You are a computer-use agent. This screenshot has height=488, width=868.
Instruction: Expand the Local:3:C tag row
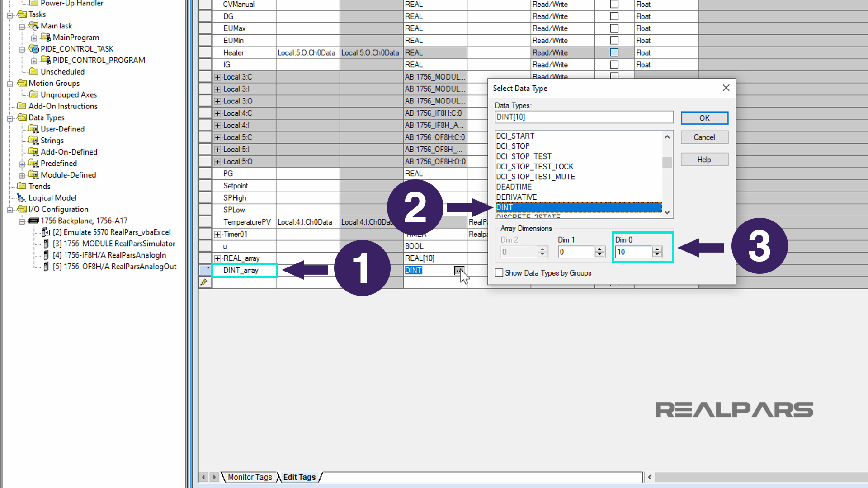(x=217, y=77)
